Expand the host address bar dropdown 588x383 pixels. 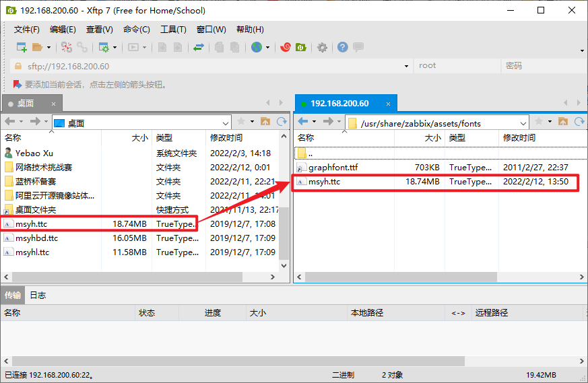(x=406, y=67)
